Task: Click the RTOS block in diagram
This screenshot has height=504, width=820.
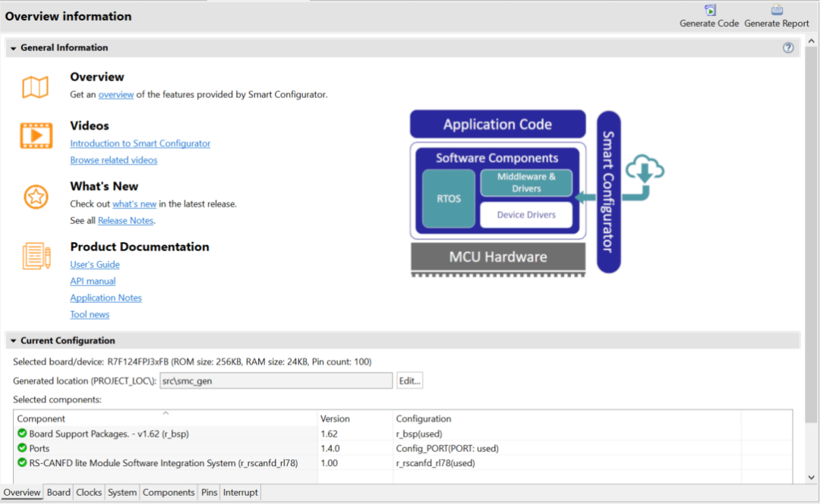Action: 449,199
